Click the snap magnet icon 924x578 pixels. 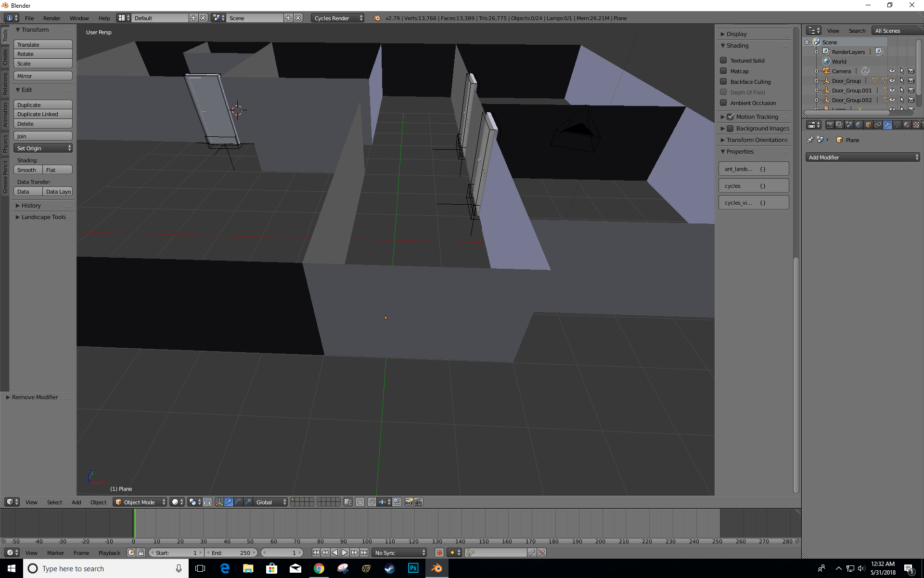coord(372,502)
